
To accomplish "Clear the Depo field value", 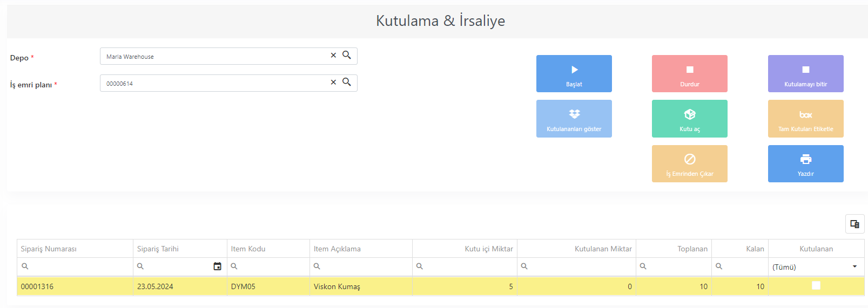I will [333, 55].
